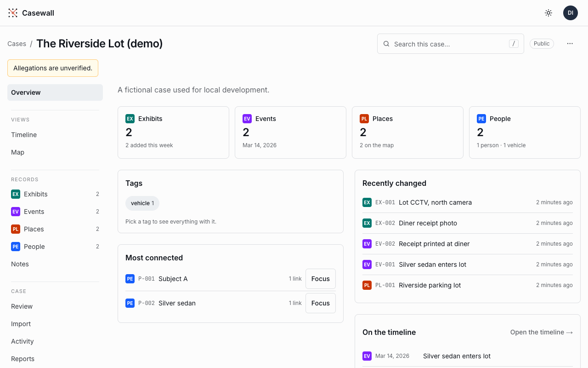This screenshot has width=588, height=368.
Task: Click the Events card EV icon
Action: click(247, 119)
